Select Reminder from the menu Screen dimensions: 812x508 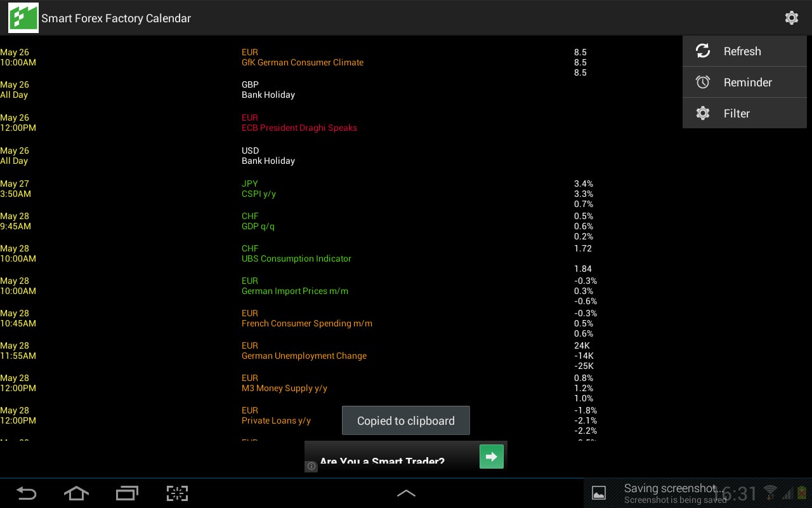(x=745, y=82)
